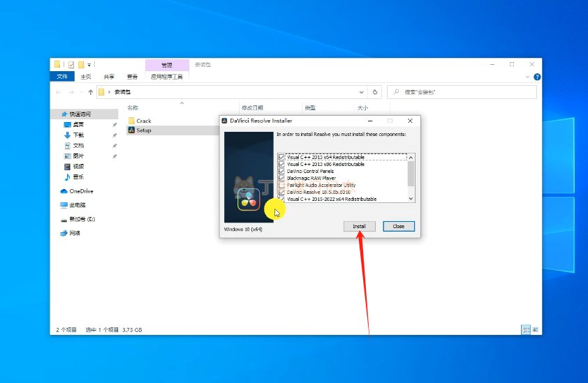Open Explorer Help with blue question icon
Viewport: 588px width, 383px height.
[x=537, y=77]
